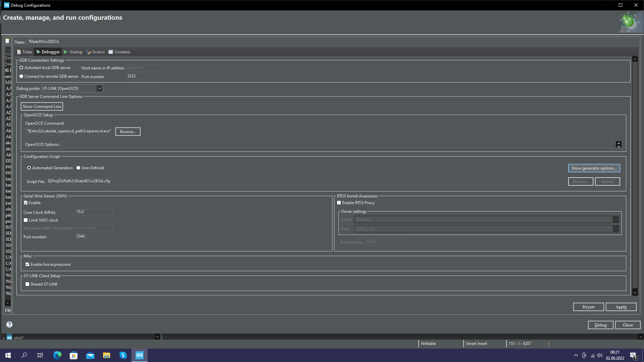
Task: Click the configuration Name field
Action: tap(333, 42)
